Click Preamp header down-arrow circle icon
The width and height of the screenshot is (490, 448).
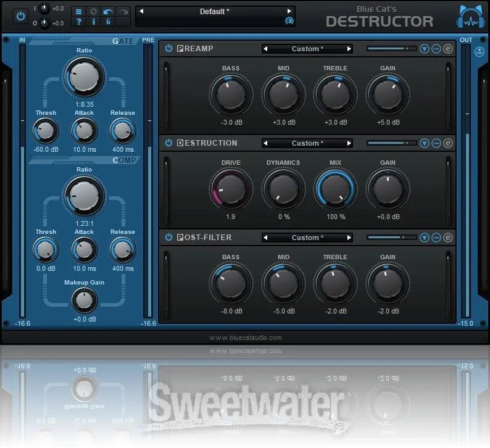[x=425, y=49]
